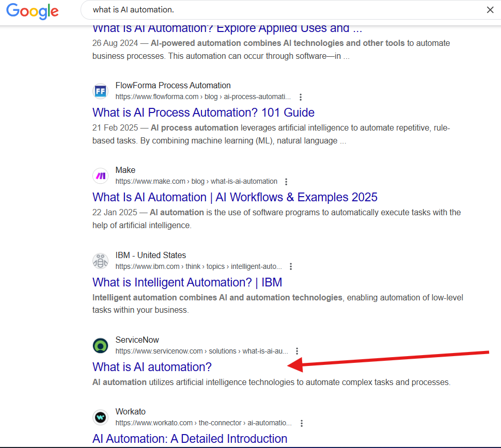Open 'What Is AI Automation | AI Workflows & Examples 2025'
This screenshot has height=448, width=501.
pyautogui.click(x=234, y=197)
